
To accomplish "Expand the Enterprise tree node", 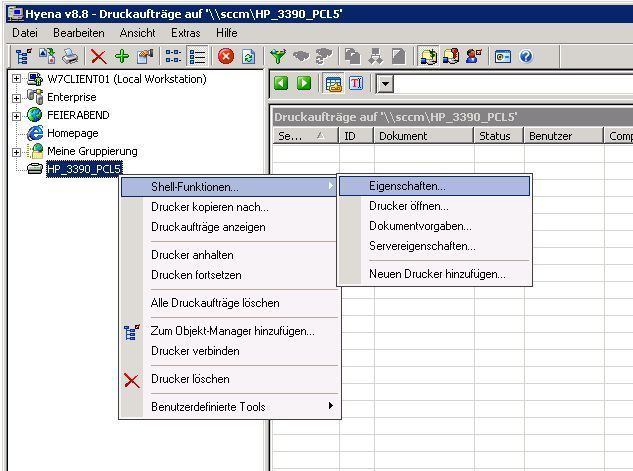I will (17, 98).
